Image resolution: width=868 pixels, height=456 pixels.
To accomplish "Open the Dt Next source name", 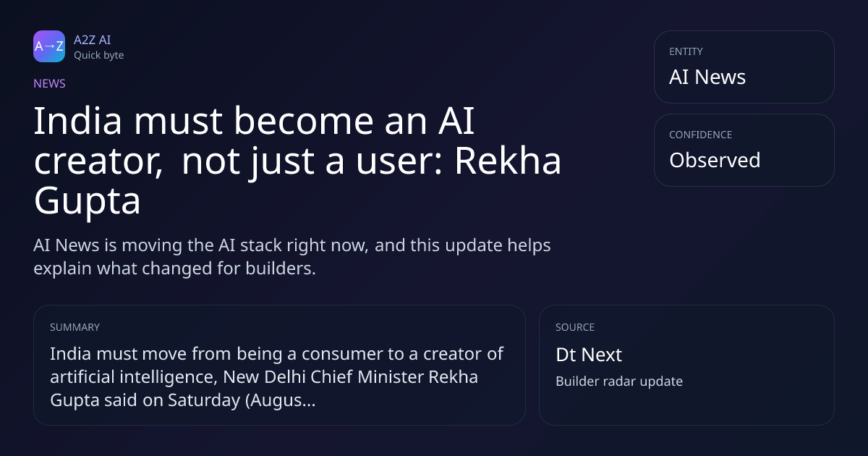I will (x=589, y=355).
